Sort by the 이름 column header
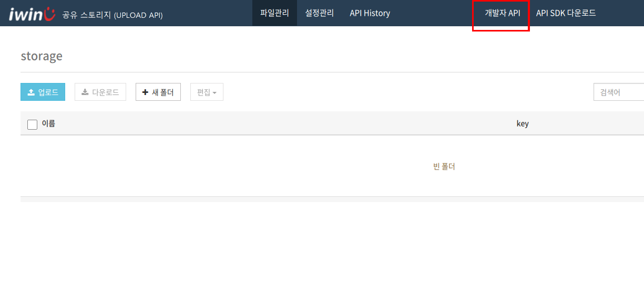Viewport: 644px width, 294px height. (x=48, y=124)
